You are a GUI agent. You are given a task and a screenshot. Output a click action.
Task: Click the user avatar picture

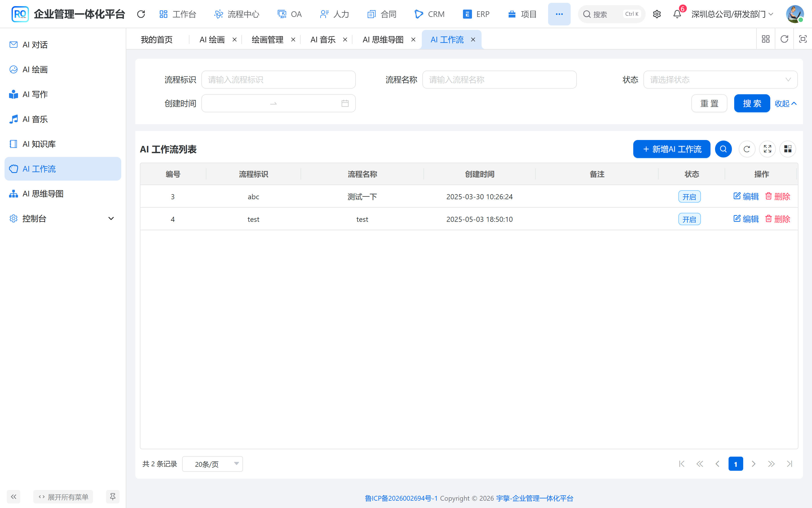click(795, 14)
